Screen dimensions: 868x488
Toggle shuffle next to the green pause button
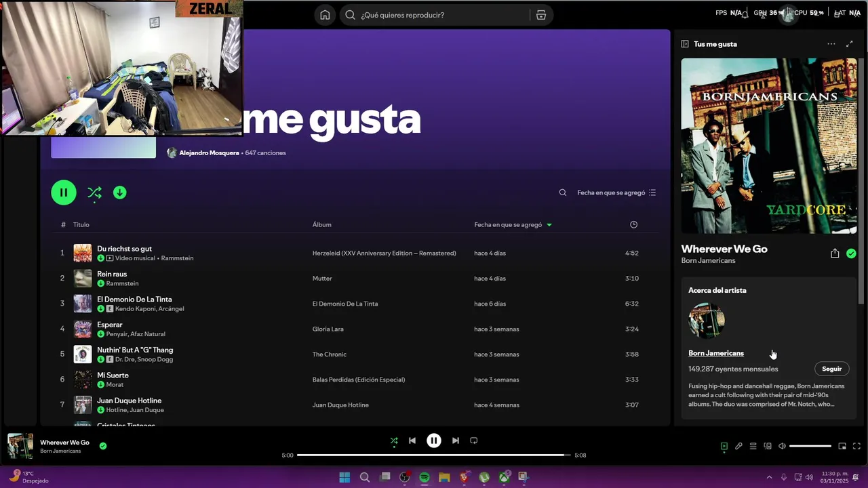click(x=94, y=192)
